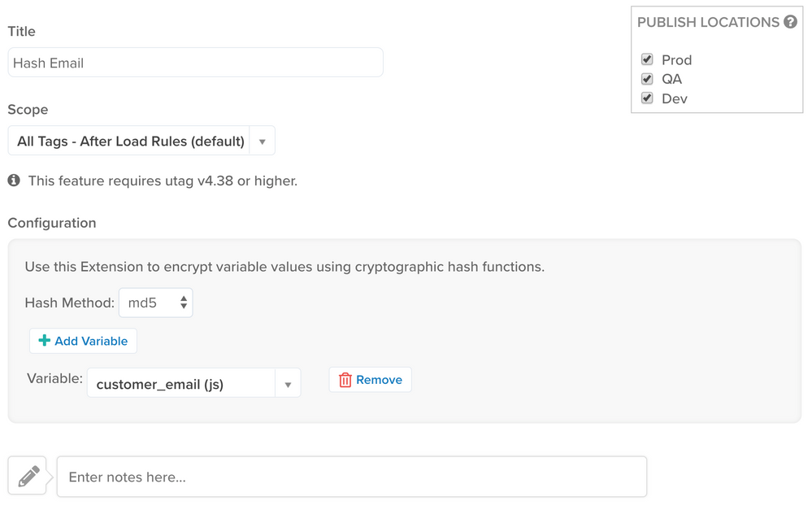Click the green plus icon
Screen dimensions: 812x510
45,341
